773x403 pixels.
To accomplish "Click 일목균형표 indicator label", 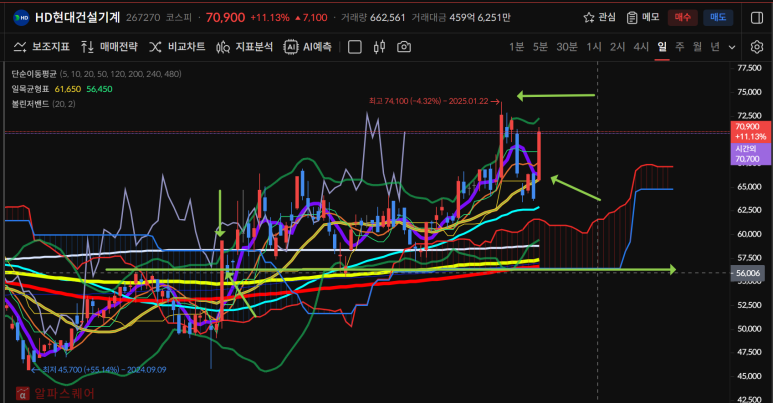I will (x=30, y=89).
